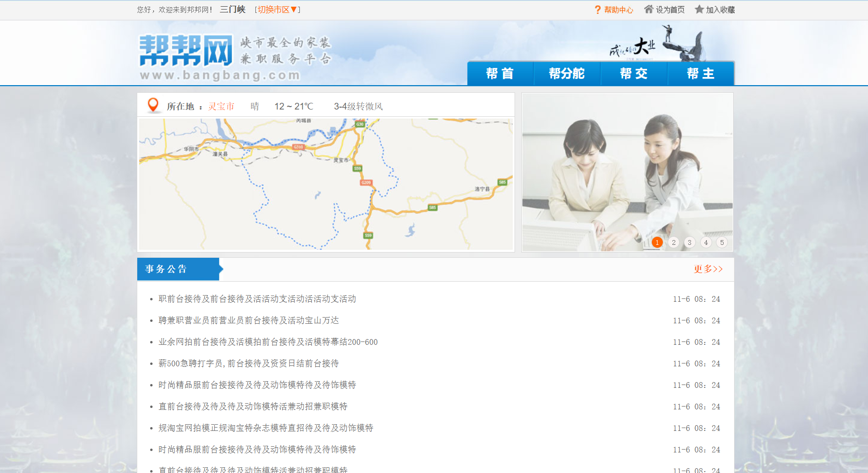Viewport: 868px width, 473px height.
Task: Click the weather text 12 ~ 21℃
Action: [x=294, y=106]
